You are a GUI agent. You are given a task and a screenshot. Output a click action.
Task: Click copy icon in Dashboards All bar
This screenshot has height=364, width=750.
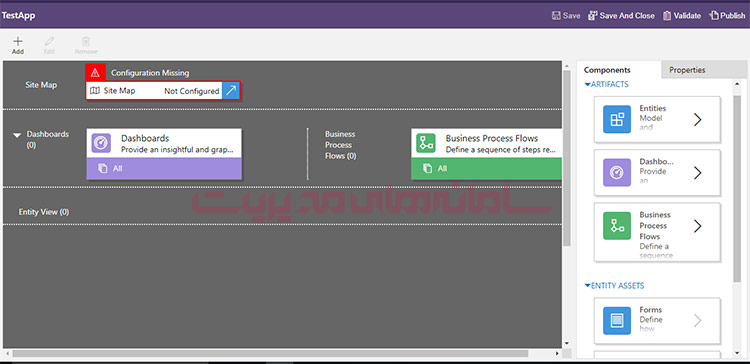click(102, 168)
